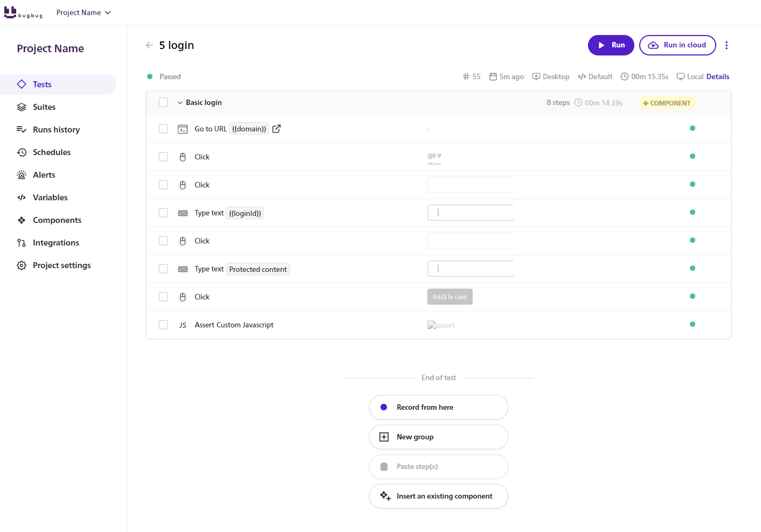Check the Go to URL step checkbox
Screen dimensions: 761x532
[x=163, y=129]
